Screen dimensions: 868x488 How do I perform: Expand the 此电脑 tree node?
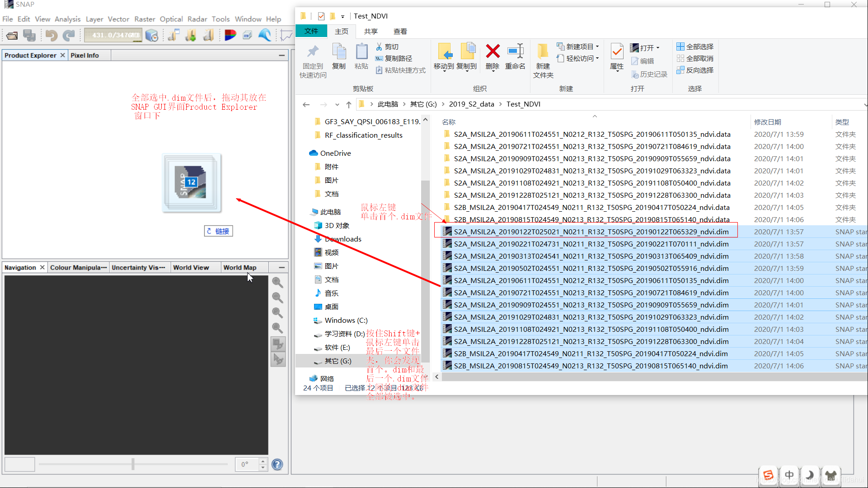tap(306, 212)
